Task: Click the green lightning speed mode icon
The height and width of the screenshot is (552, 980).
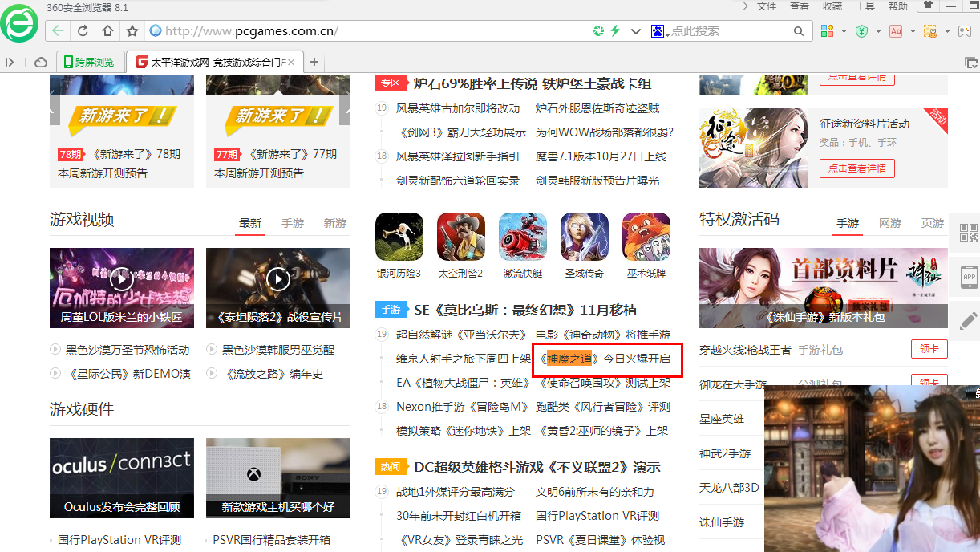Action: pyautogui.click(x=615, y=31)
